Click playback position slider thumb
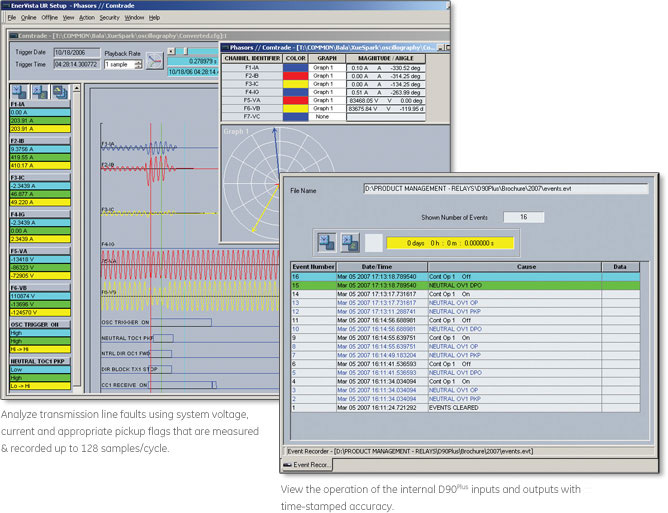The width and height of the screenshot is (668, 513). coord(185,51)
